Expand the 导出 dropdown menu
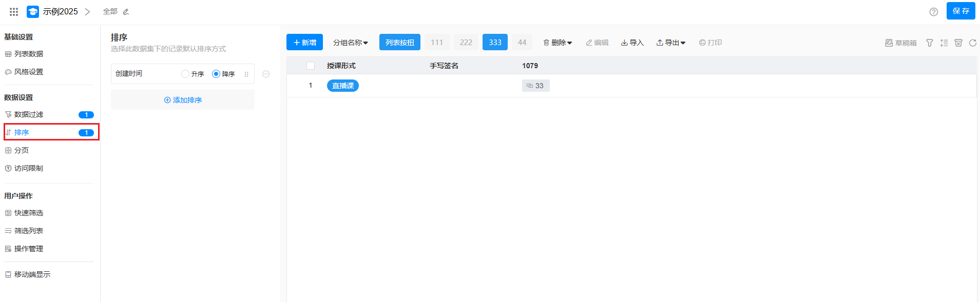This screenshot has width=980, height=302. click(x=670, y=43)
